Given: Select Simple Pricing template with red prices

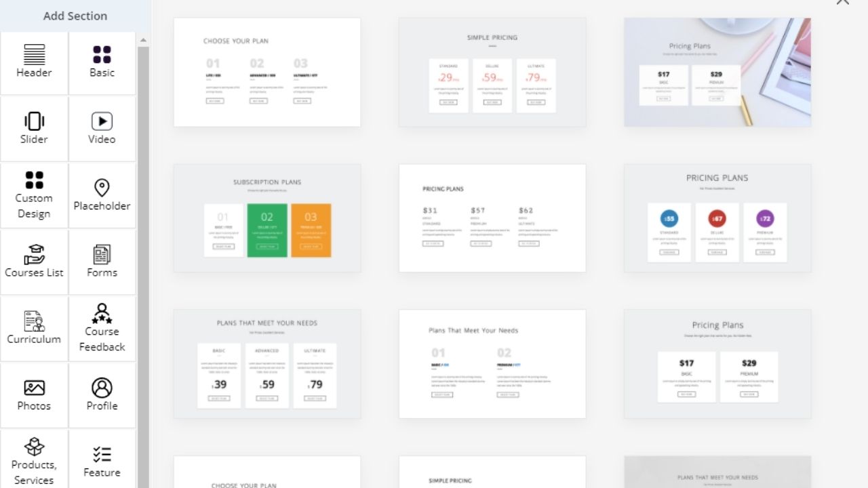Looking at the screenshot, I should tap(492, 72).
